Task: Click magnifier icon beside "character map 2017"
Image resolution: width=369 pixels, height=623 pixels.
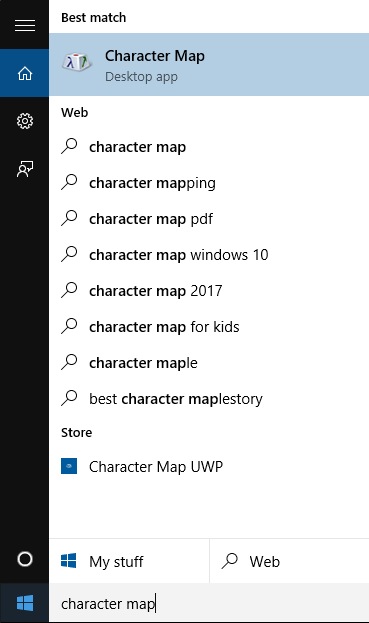Action: [69, 290]
